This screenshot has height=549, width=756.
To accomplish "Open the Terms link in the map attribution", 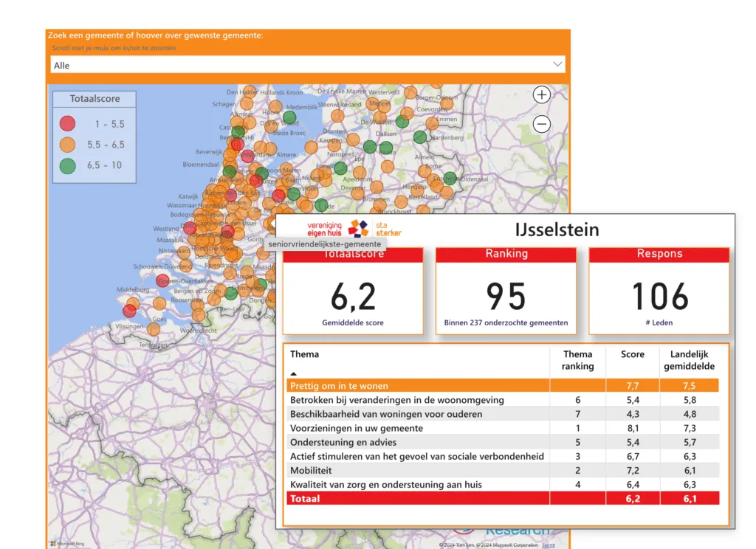I will [x=549, y=545].
